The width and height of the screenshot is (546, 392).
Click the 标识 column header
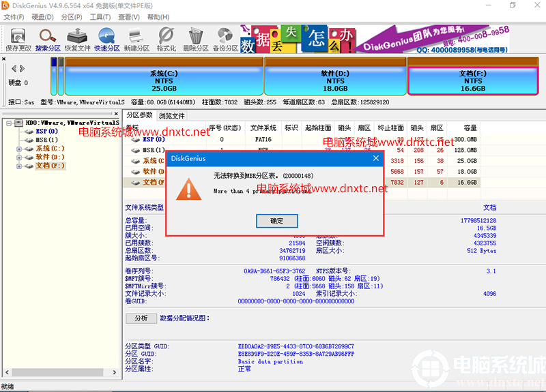pyautogui.click(x=291, y=128)
